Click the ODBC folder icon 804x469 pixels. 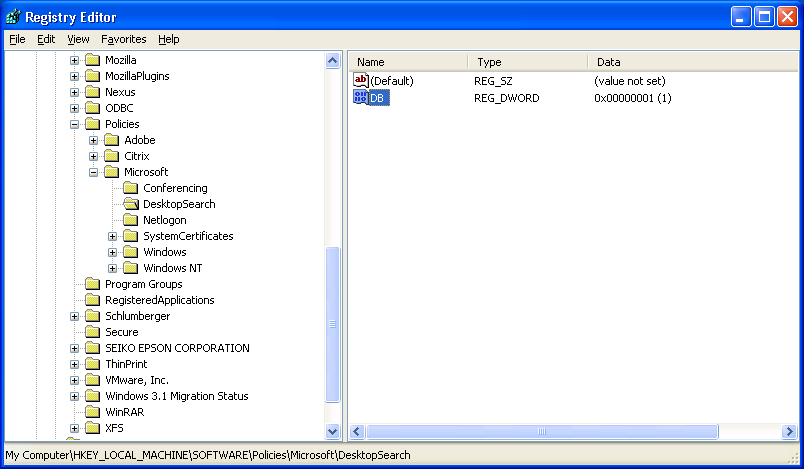click(x=93, y=108)
